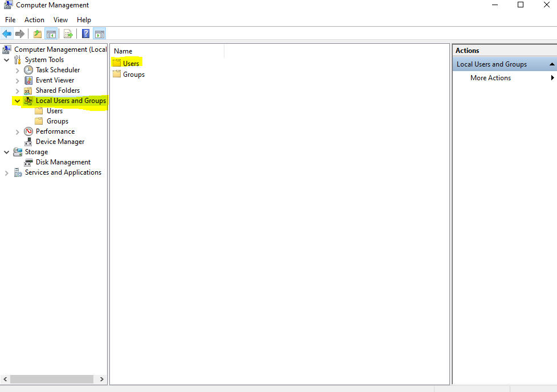Click the Computer Management root node icon
Screen dimensions: 557x392
pyautogui.click(x=7, y=49)
